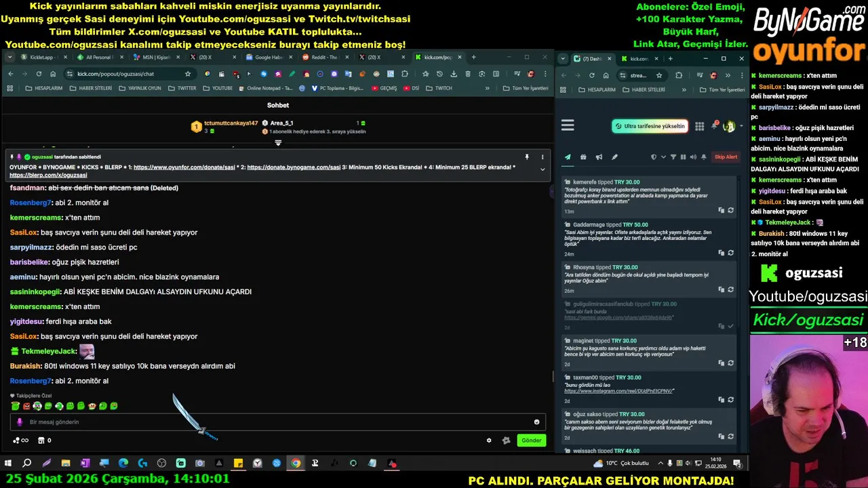
Task: Open the TWITCH bookmarks folder
Action: pyautogui.click(x=439, y=88)
